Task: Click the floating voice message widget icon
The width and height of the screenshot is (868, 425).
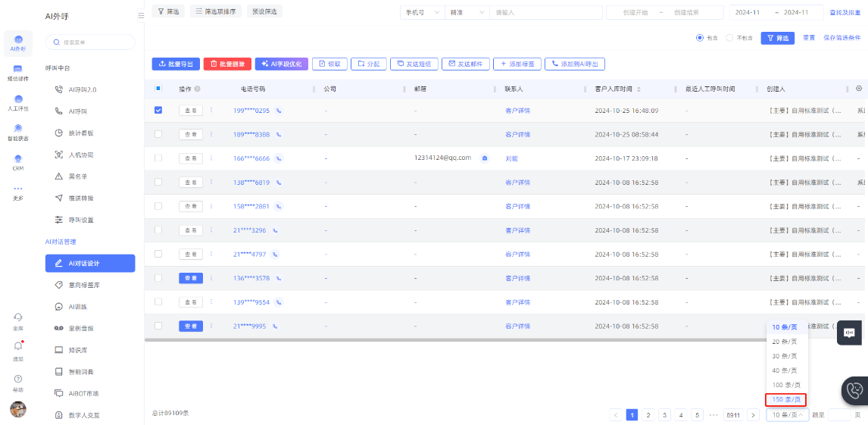Action: tap(849, 333)
